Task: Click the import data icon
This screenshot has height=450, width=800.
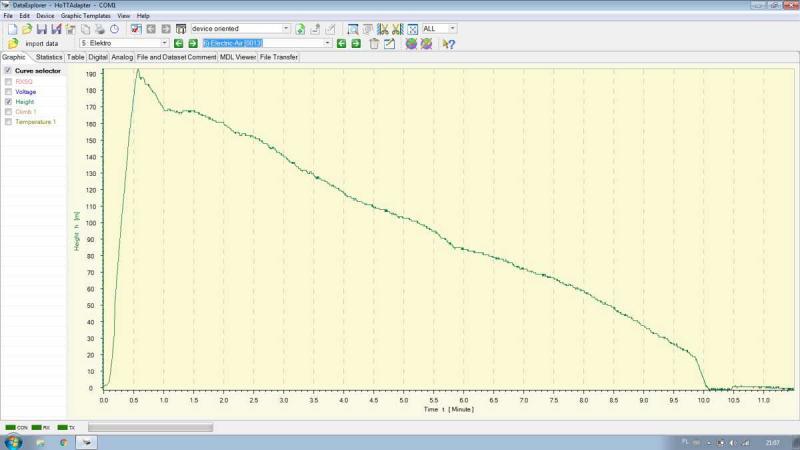Action: click(13, 44)
